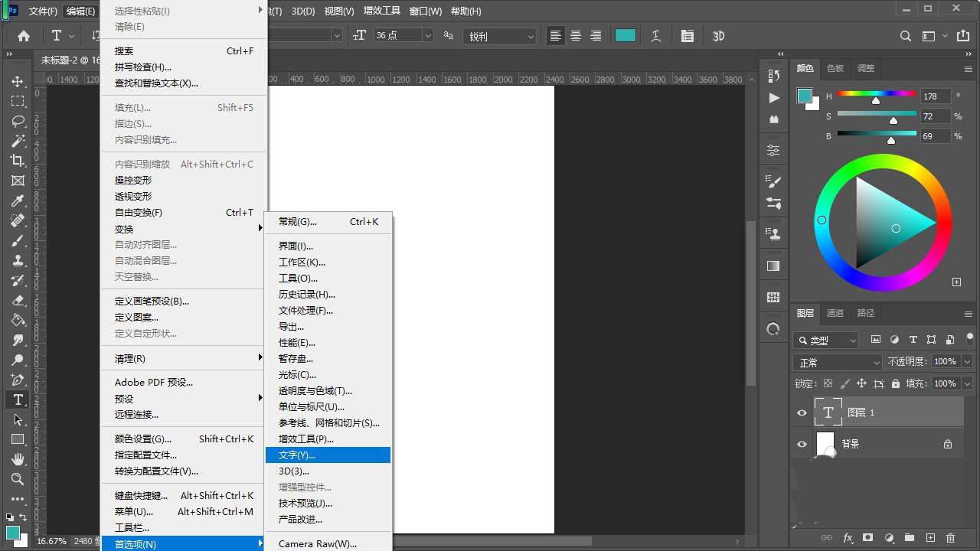Screen dimensions: 980x551
Task: Toggle visibility of the 背景 layer
Action: (802, 444)
